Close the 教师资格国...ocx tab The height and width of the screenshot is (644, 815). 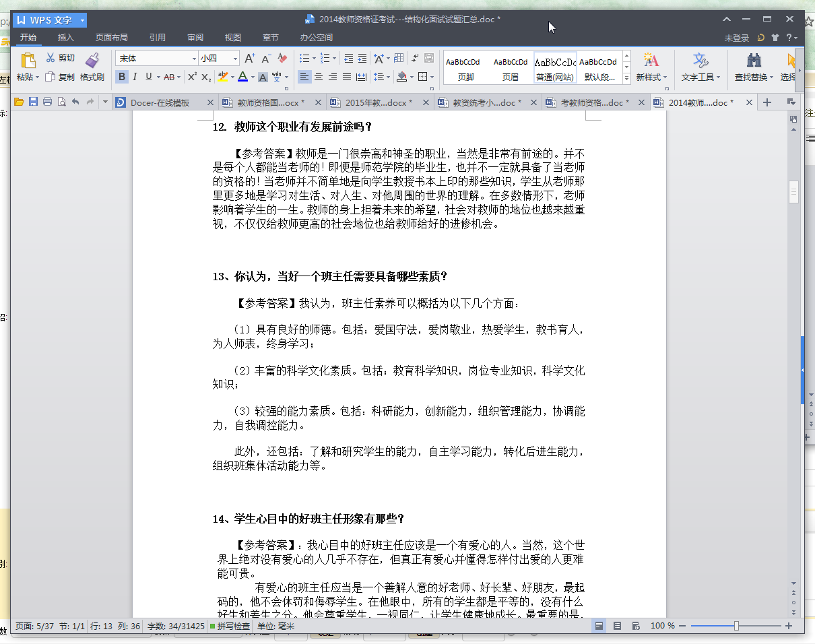point(318,102)
